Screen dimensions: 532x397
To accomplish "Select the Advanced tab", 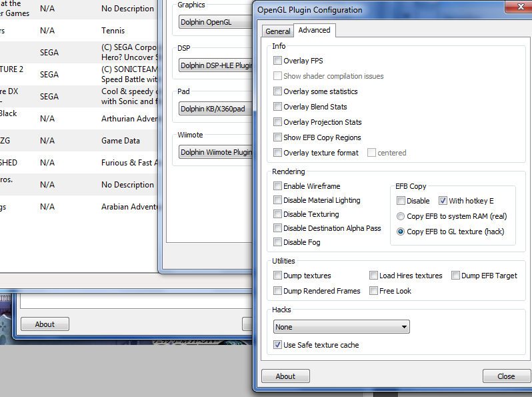I will click(314, 30).
